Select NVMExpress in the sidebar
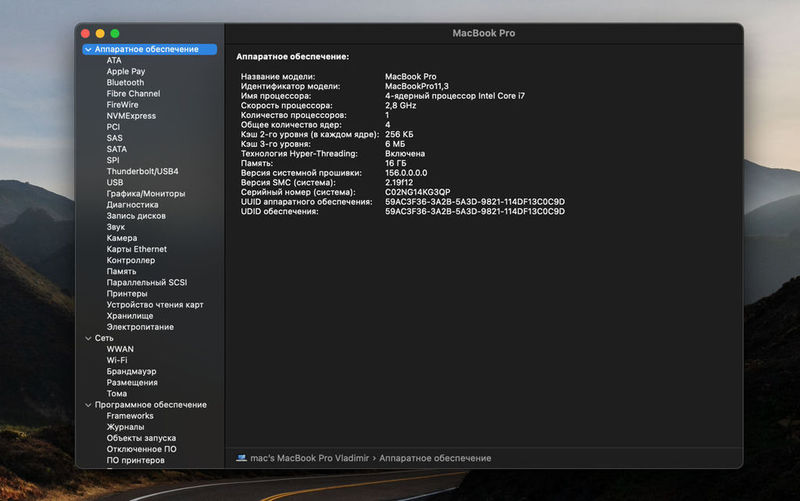800x501 pixels. coord(131,116)
